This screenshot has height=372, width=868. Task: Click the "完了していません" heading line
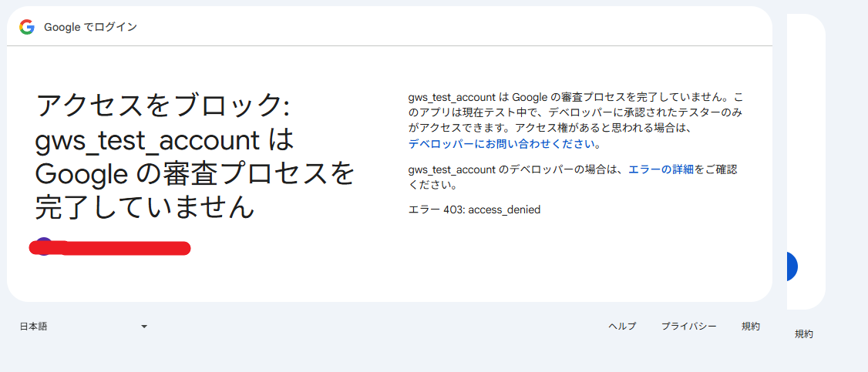[x=144, y=206]
